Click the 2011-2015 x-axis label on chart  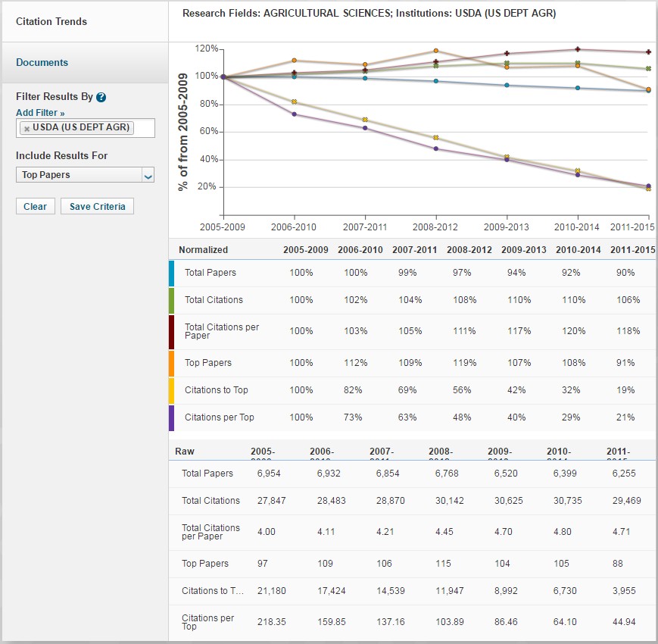[632, 227]
